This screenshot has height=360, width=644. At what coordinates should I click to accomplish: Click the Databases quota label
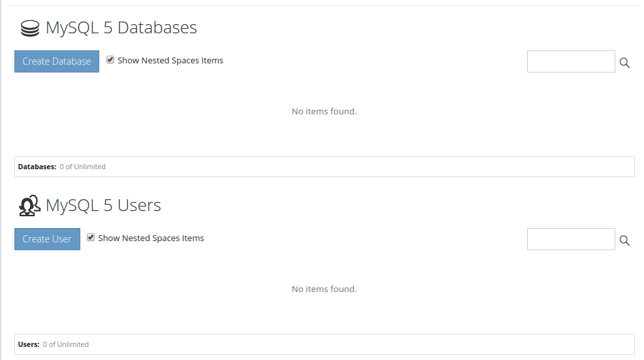tap(37, 167)
